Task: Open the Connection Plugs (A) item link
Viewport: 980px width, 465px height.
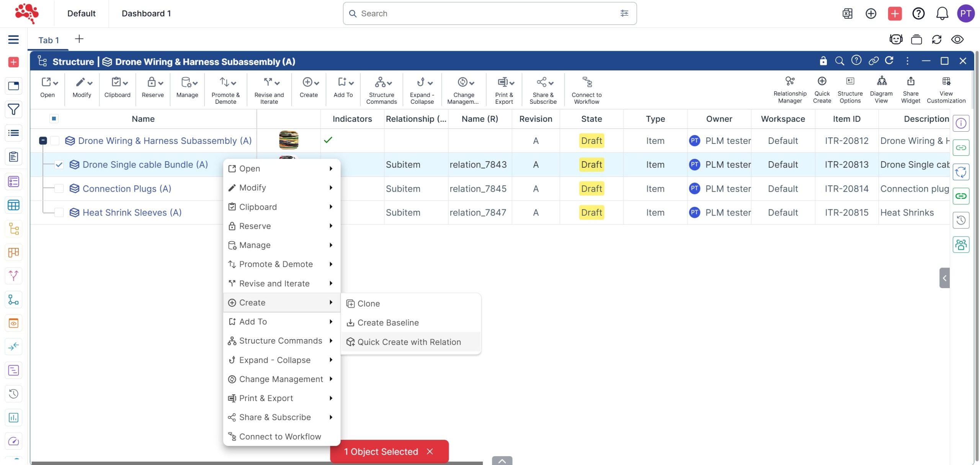Action: pyautogui.click(x=127, y=189)
